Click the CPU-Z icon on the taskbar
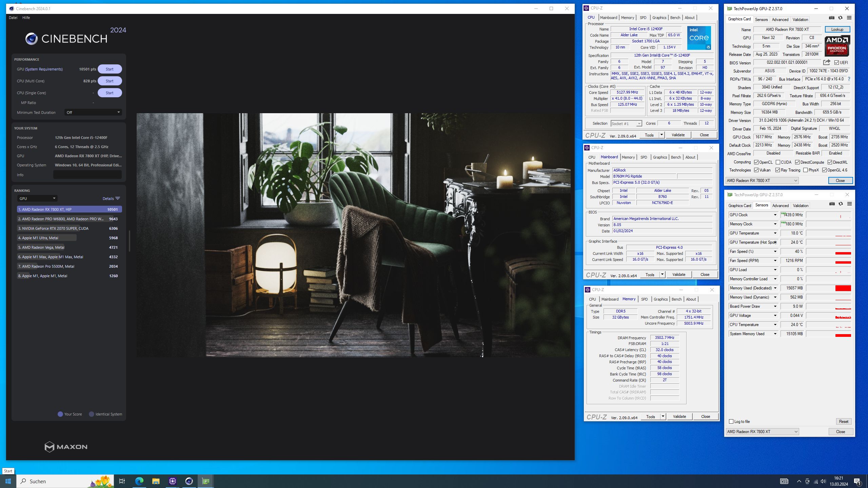The image size is (868, 488). coord(173,481)
